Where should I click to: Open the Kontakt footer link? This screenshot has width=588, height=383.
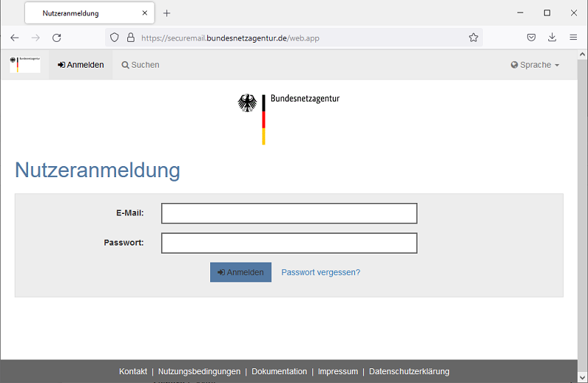[x=133, y=371]
